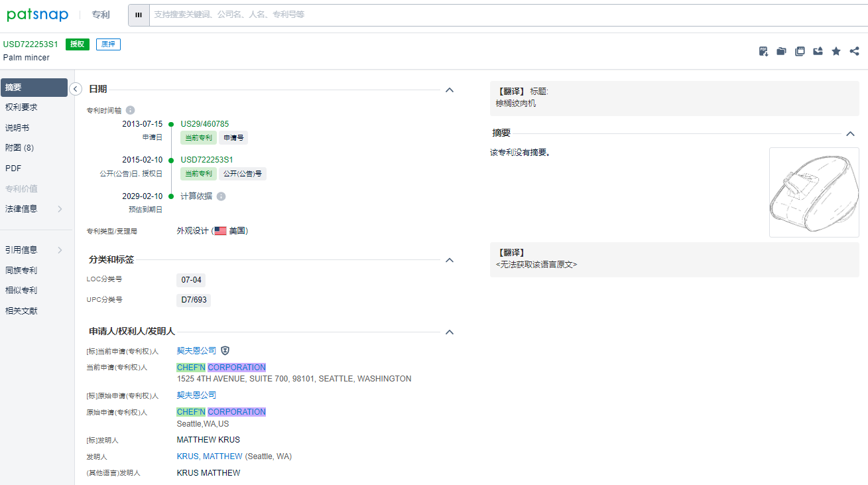
Task: Star this patent as favorite
Action: (836, 51)
